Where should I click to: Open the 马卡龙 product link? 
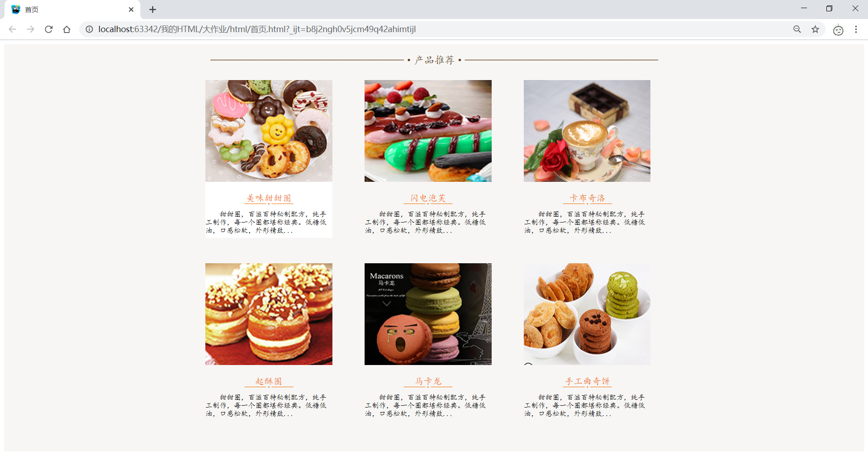(x=428, y=381)
